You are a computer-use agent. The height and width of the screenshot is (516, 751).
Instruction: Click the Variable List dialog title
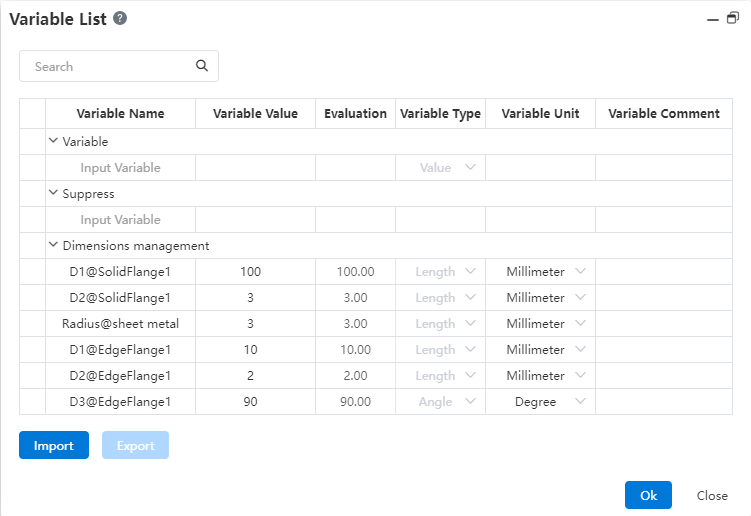tap(57, 19)
